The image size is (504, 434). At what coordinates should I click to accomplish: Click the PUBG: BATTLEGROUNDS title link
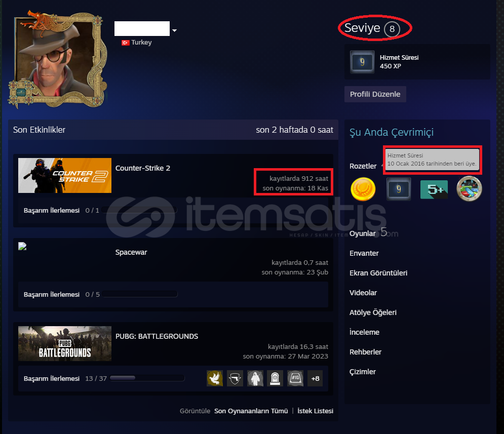157,336
